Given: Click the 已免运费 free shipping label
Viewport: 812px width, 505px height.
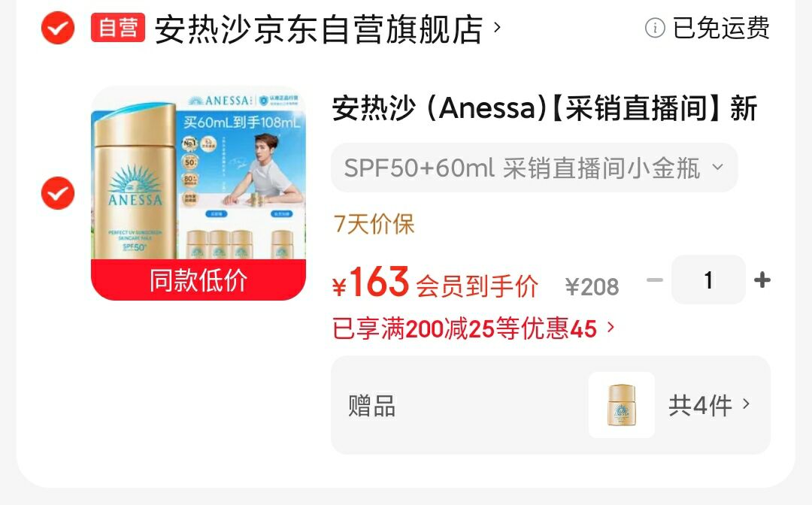Looking at the screenshot, I should pyautogui.click(x=721, y=28).
